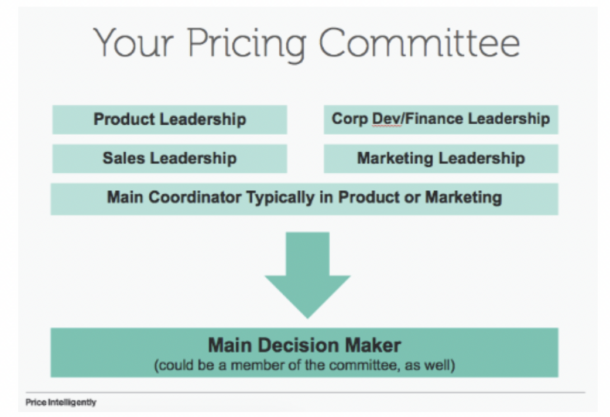
Task: Select the Corp Dev/Finance Leadership box
Action: tap(441, 119)
